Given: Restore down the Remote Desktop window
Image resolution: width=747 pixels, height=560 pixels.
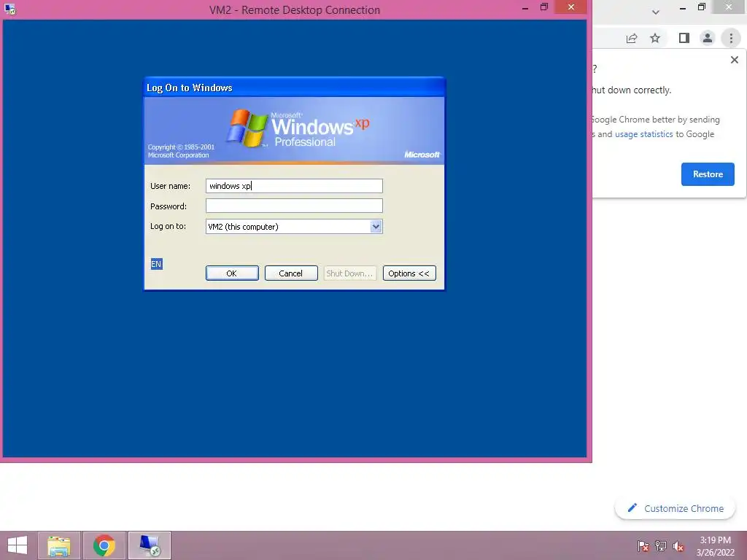Looking at the screenshot, I should click(544, 7).
